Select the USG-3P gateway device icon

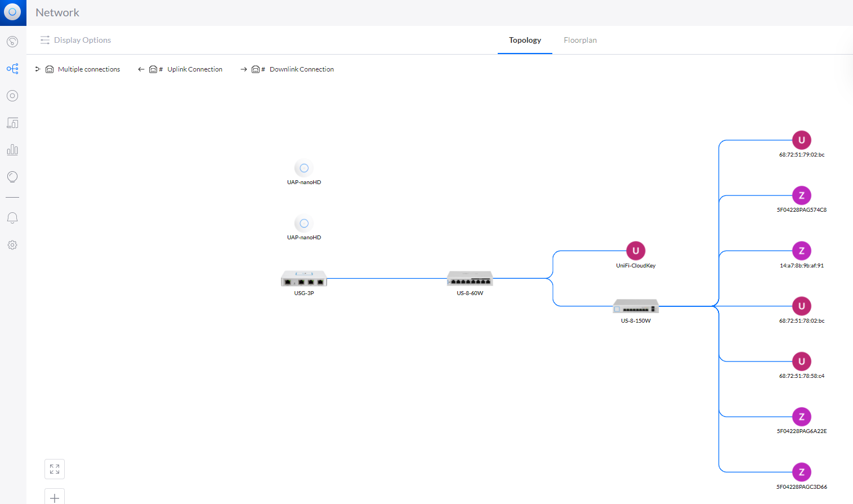pos(304,279)
